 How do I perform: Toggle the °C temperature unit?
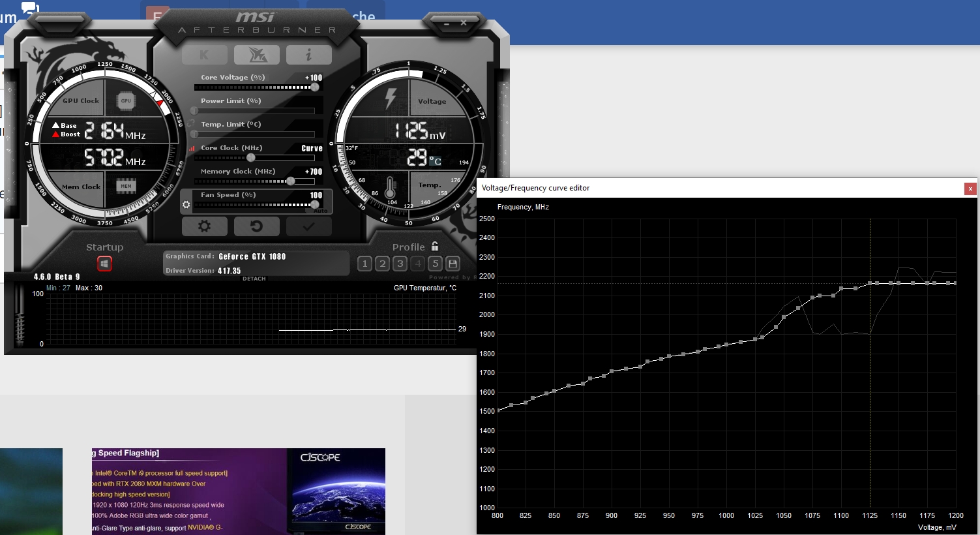[435, 161]
